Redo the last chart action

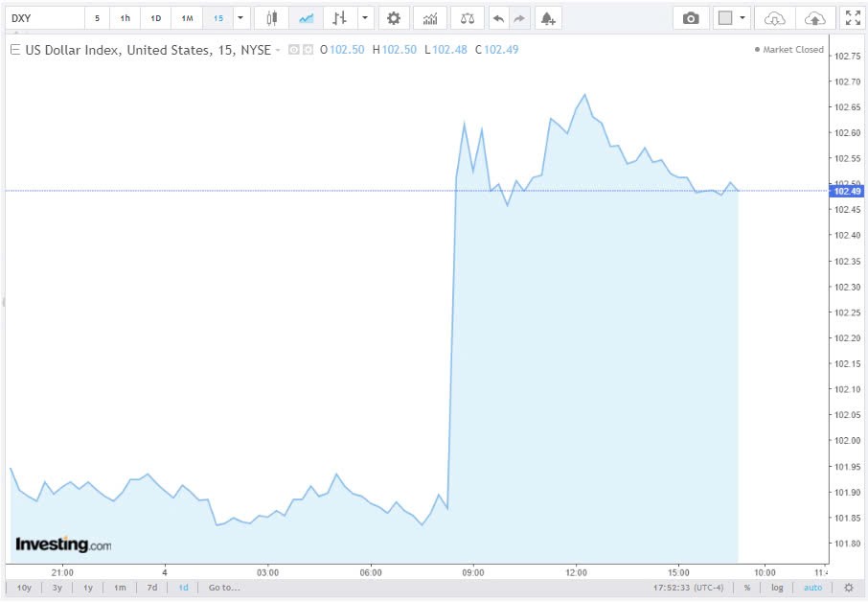[517, 17]
